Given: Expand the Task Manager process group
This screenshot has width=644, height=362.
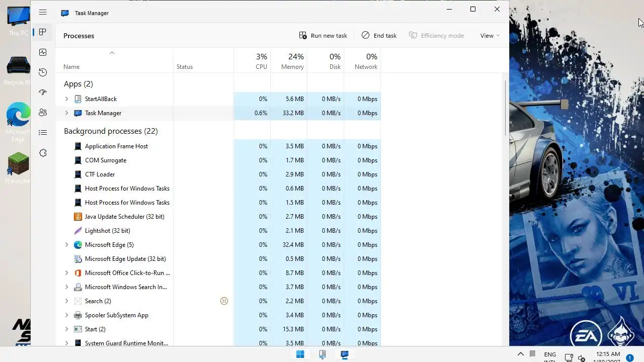Looking at the screenshot, I should 66,113.
